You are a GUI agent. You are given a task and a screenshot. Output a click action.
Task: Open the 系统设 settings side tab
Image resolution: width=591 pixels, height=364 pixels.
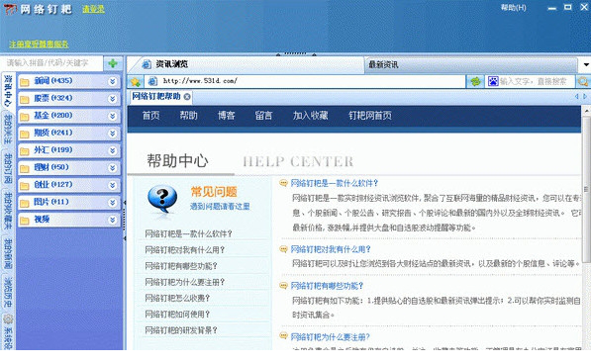point(8,332)
